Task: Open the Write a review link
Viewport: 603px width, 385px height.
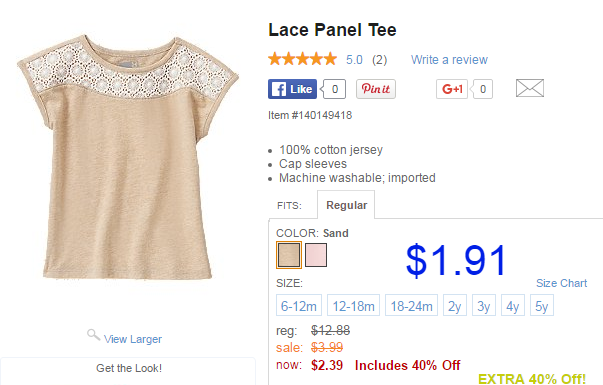Action: pyautogui.click(x=449, y=60)
